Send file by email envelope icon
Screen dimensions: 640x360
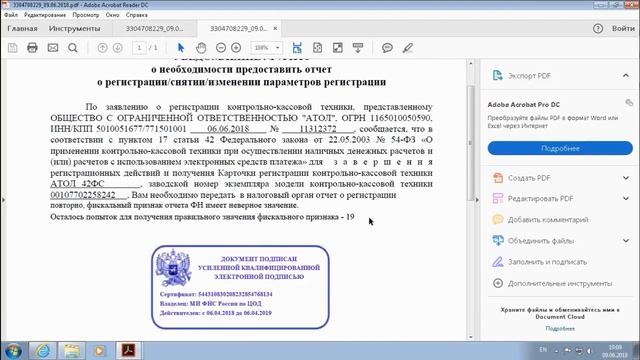click(x=53, y=48)
